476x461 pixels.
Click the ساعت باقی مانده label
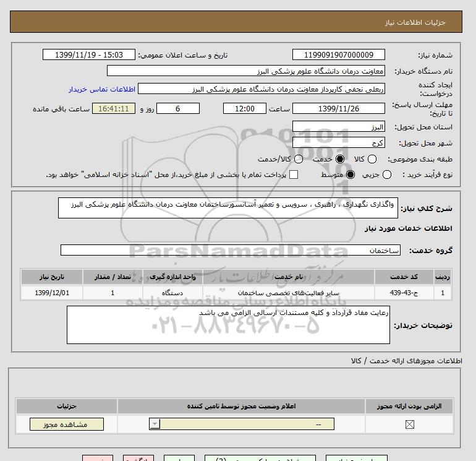61,109
